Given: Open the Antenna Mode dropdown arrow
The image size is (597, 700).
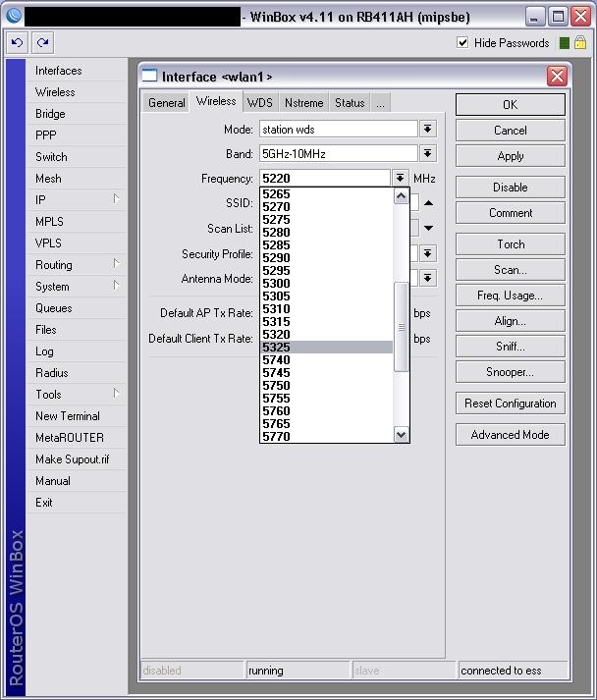Looking at the screenshot, I should point(428,279).
